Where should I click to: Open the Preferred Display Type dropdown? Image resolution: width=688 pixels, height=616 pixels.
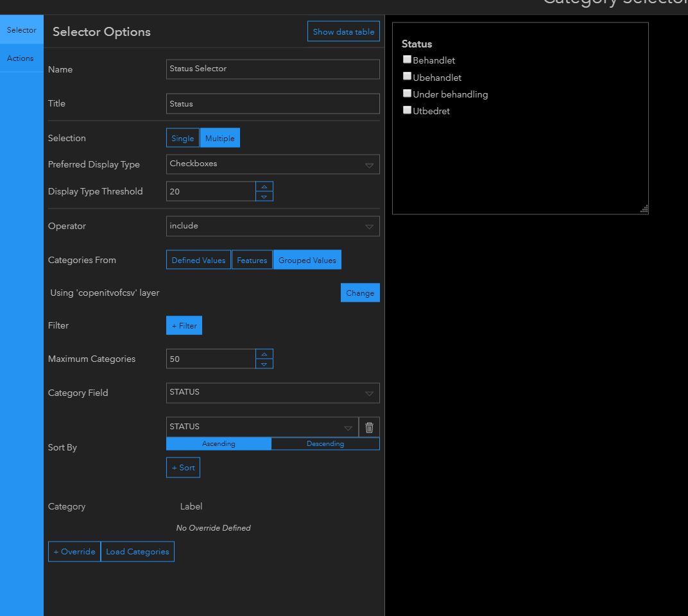tap(370, 164)
